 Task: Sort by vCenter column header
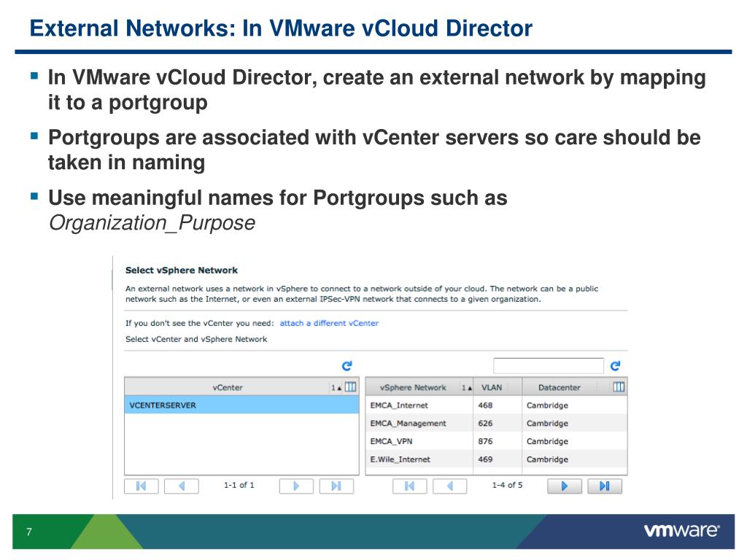pos(228,388)
